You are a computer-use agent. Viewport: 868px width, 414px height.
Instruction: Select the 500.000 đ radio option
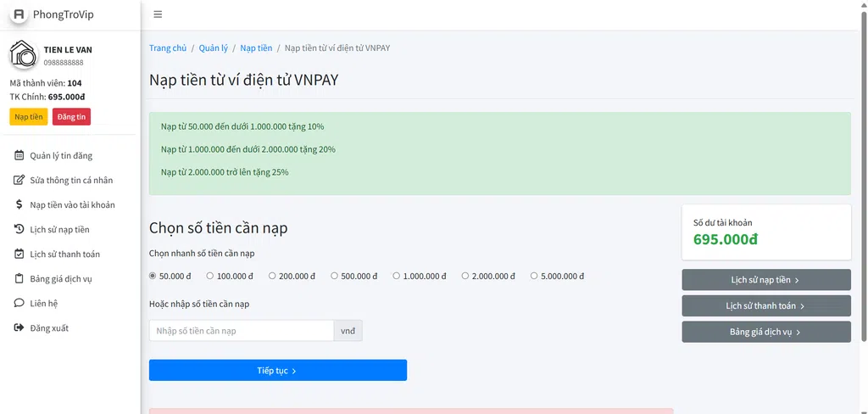335,276
